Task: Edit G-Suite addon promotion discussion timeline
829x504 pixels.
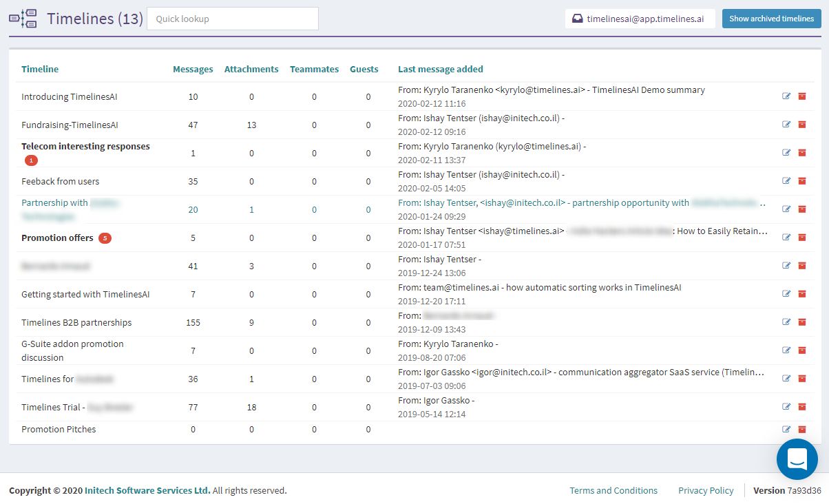Action: click(786, 350)
